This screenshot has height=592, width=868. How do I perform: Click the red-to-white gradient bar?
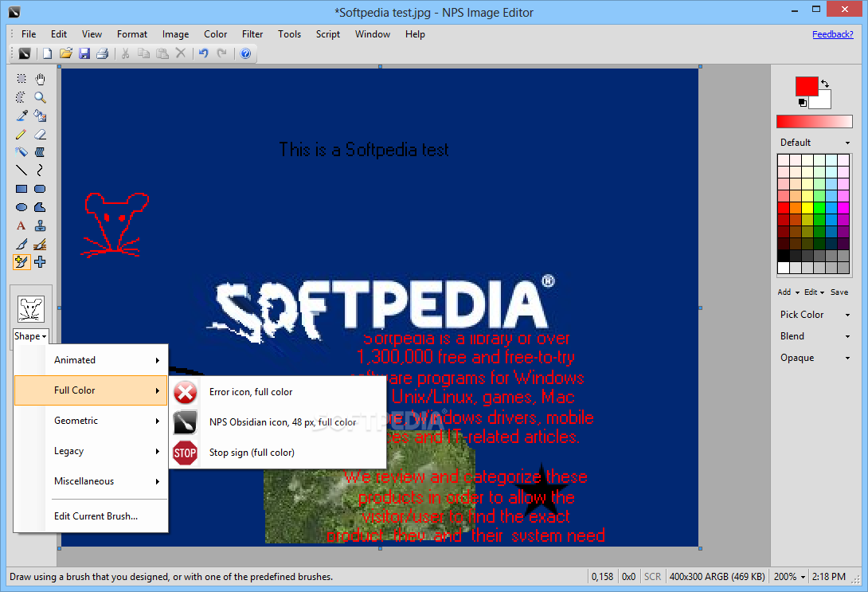[815, 121]
